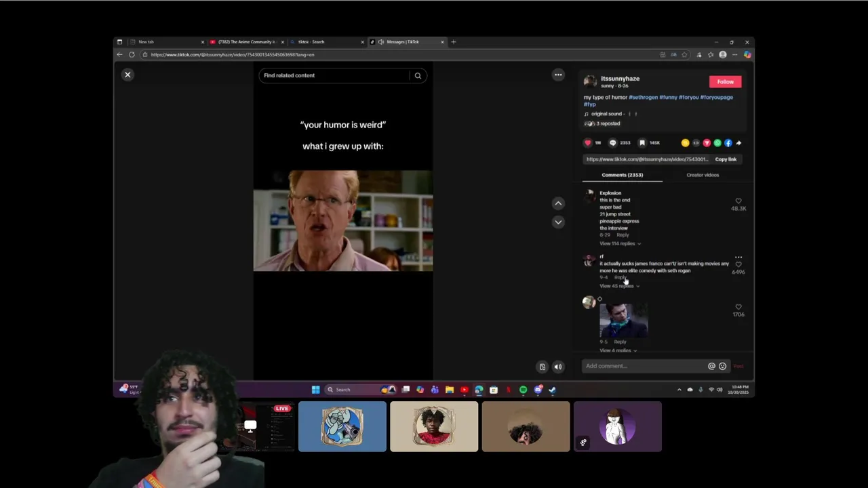This screenshot has width=868, height=488.
Task: Open Spotify from the taskbar
Action: click(x=523, y=390)
